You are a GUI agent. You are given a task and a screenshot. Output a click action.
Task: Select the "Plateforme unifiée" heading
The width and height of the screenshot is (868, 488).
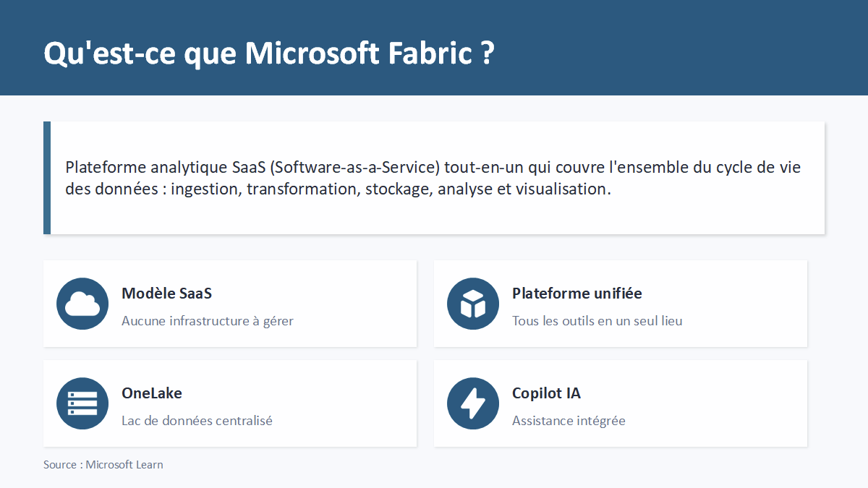pos(576,294)
